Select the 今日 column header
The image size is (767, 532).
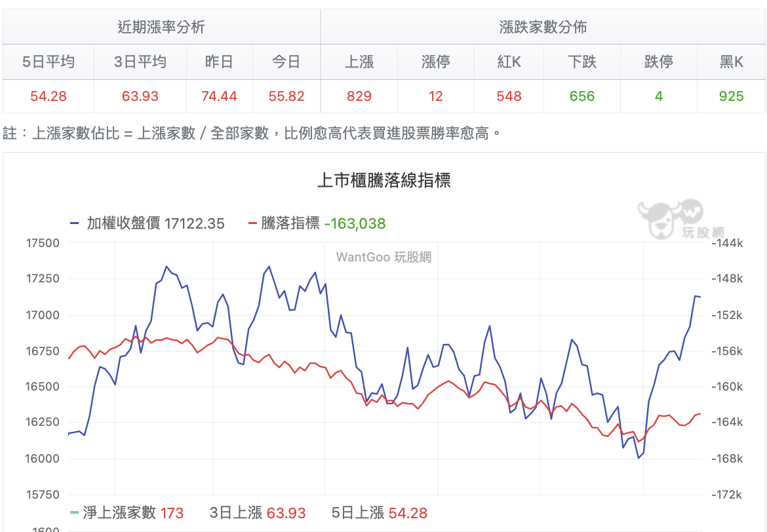coord(286,62)
